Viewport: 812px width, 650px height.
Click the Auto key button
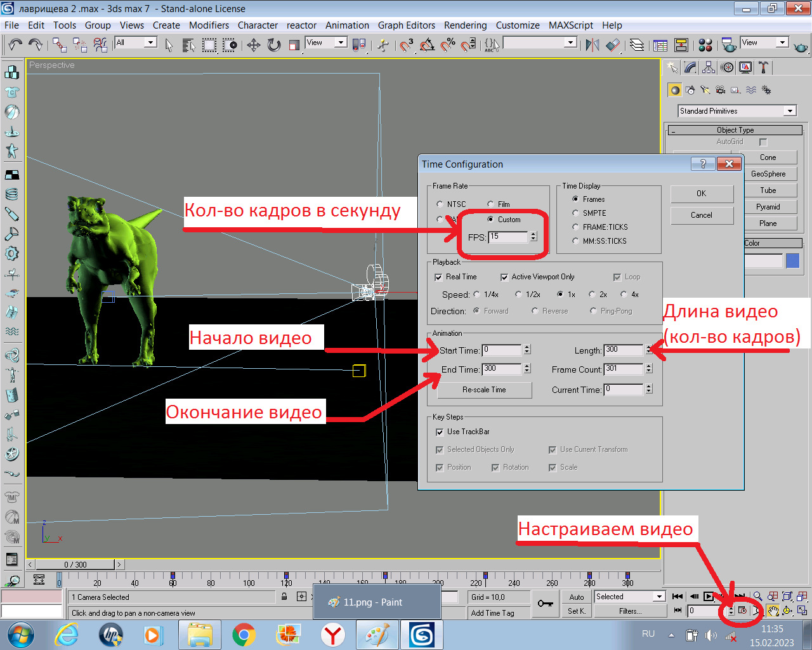577,597
